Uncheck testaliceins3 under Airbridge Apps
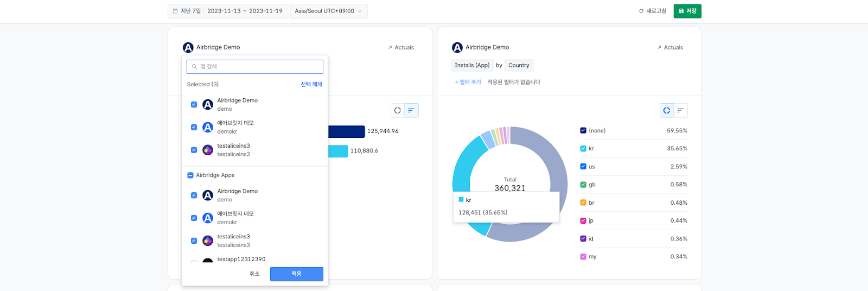The height and width of the screenshot is (291, 868). (194, 241)
